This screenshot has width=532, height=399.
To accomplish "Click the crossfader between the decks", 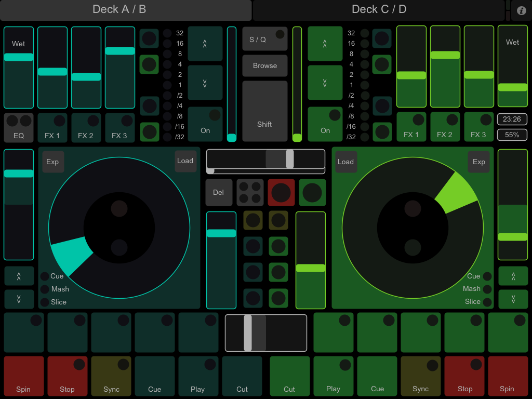I will [265, 332].
